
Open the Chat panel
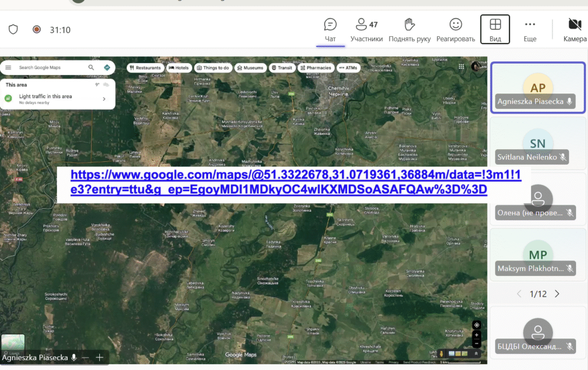[330, 30]
